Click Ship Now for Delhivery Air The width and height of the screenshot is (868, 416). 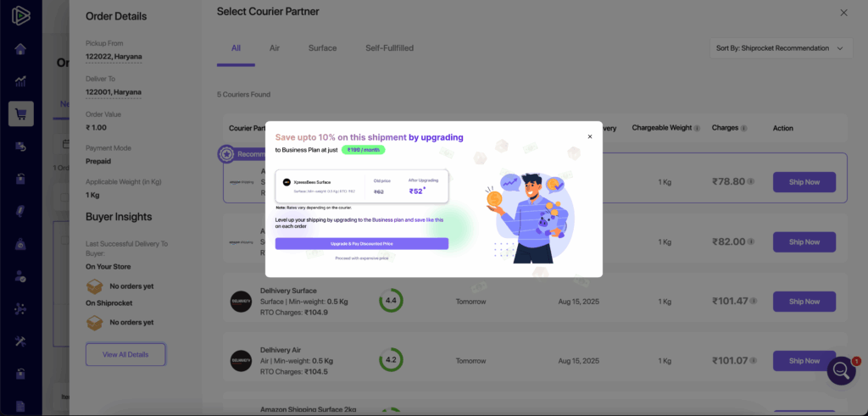[x=804, y=361]
